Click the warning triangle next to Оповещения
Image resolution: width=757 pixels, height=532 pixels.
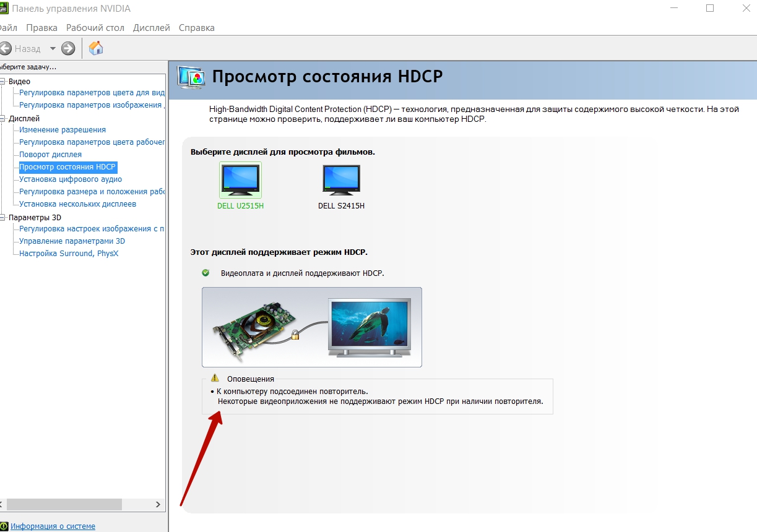point(215,377)
